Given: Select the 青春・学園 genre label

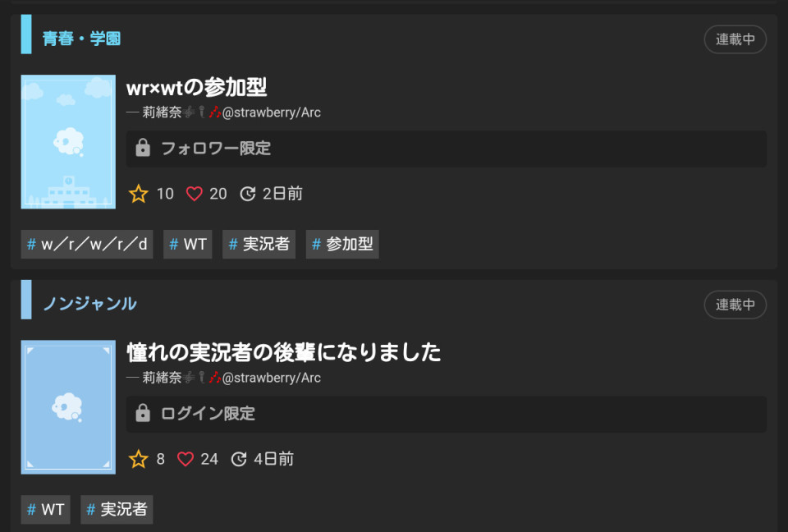Looking at the screenshot, I should coord(81,39).
